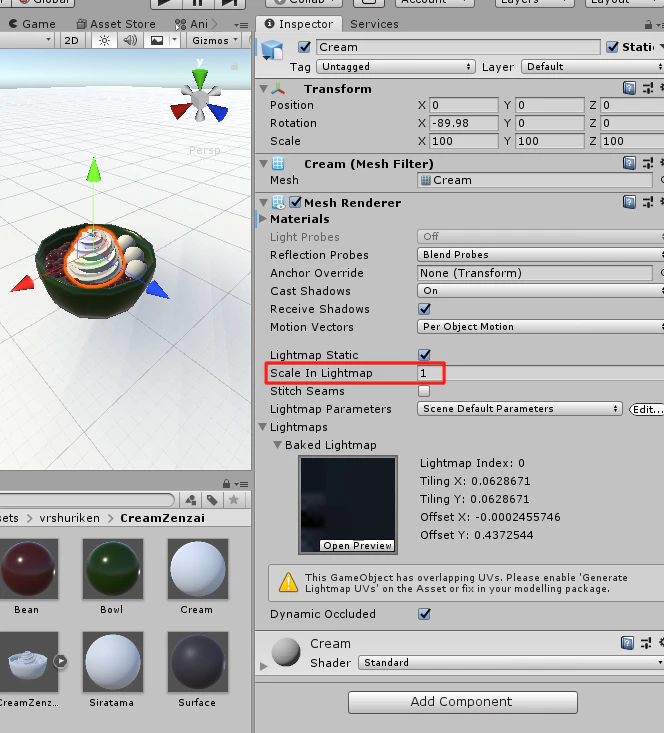Switch to the Game tab
Viewport: 664px width, 733px height.
coord(32,24)
